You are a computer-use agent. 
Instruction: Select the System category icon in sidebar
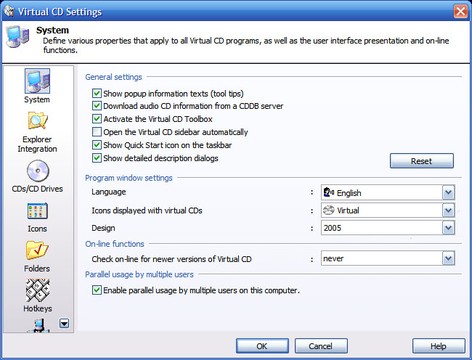[x=37, y=81]
